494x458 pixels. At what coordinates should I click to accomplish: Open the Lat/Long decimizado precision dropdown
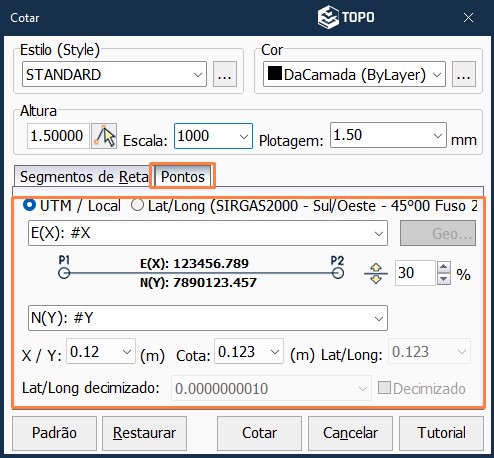pos(271,388)
